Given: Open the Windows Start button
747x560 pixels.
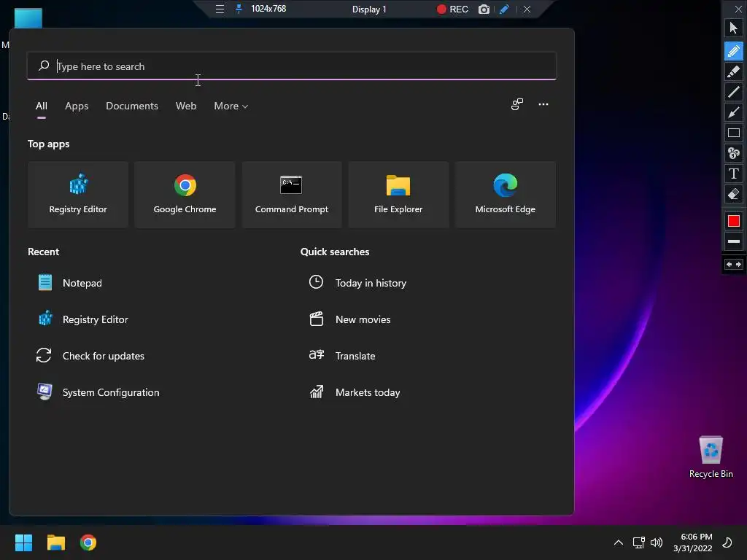Looking at the screenshot, I should pyautogui.click(x=23, y=542).
